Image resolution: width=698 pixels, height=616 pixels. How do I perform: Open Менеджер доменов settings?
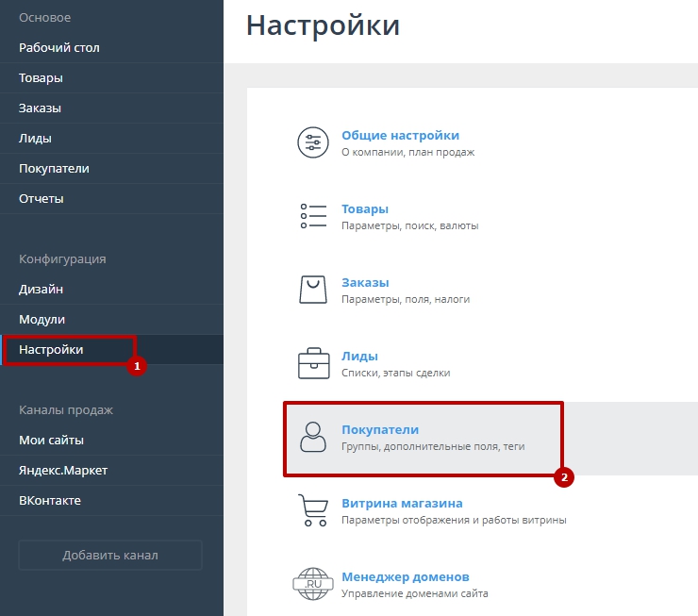[405, 577]
